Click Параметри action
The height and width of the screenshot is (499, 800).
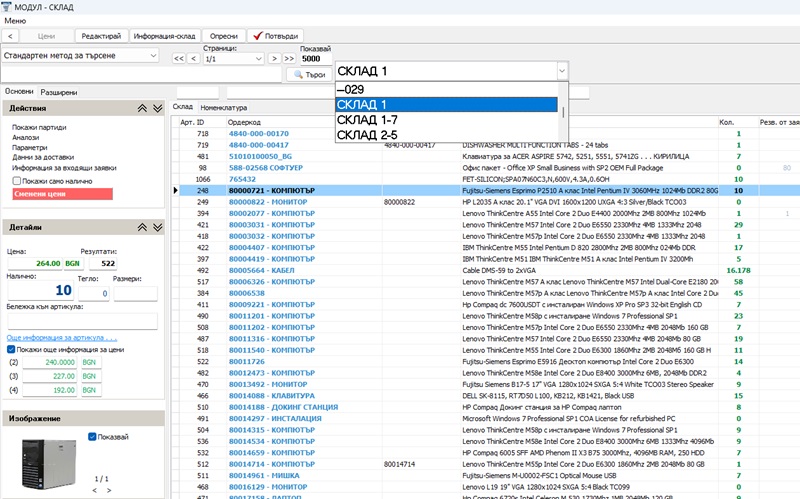(30, 147)
